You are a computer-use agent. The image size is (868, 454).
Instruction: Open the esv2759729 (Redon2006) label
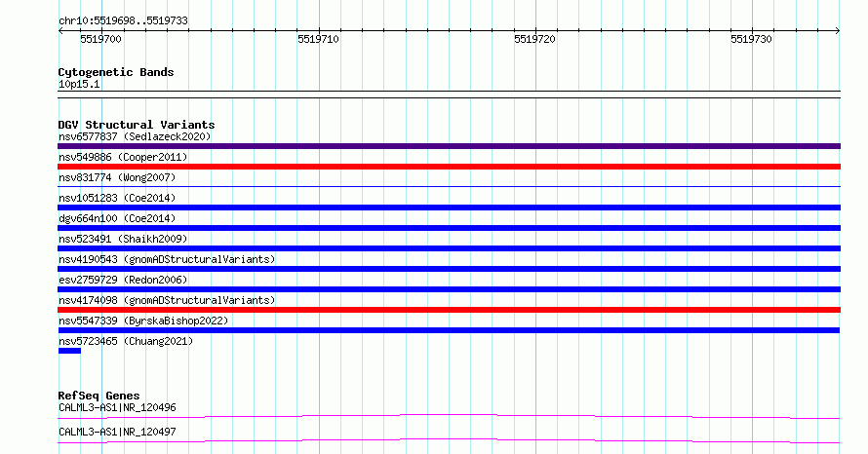pyautogui.click(x=123, y=280)
